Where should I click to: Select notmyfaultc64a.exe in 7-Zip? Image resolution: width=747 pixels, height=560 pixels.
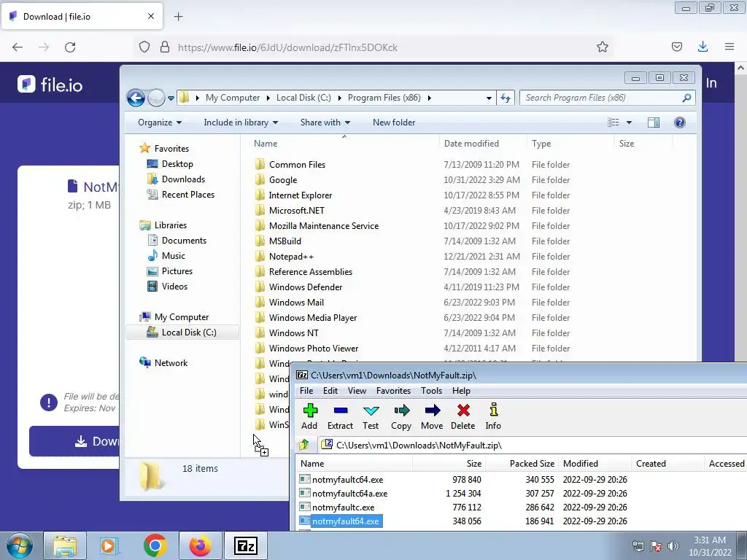tap(349, 494)
